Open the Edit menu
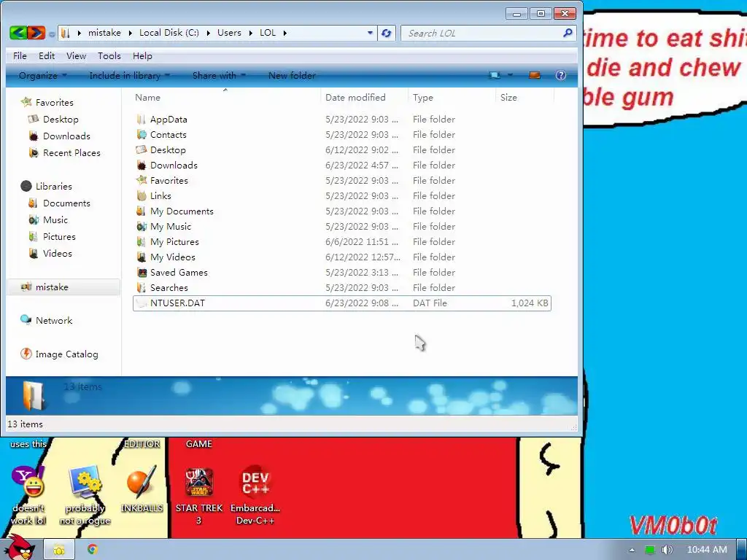The width and height of the screenshot is (747, 560). pos(47,55)
